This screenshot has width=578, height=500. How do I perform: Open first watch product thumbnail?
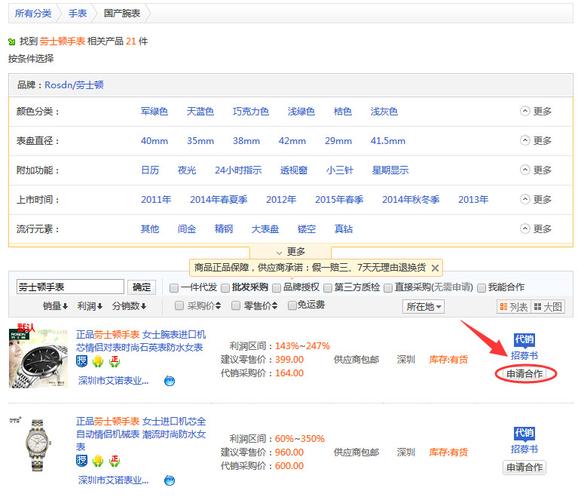point(38,358)
